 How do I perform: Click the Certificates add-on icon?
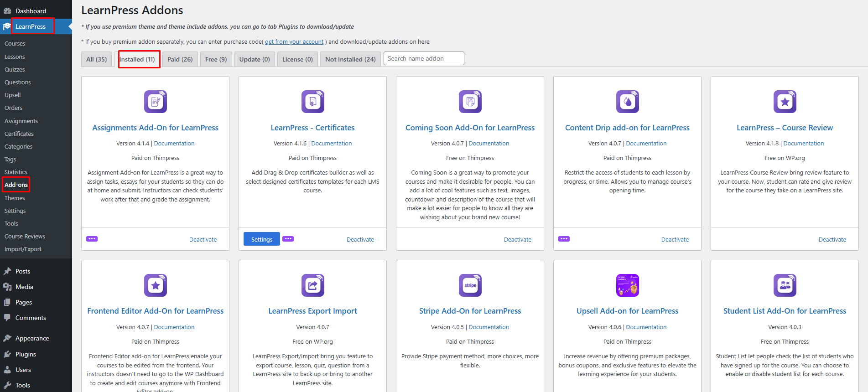tap(313, 101)
